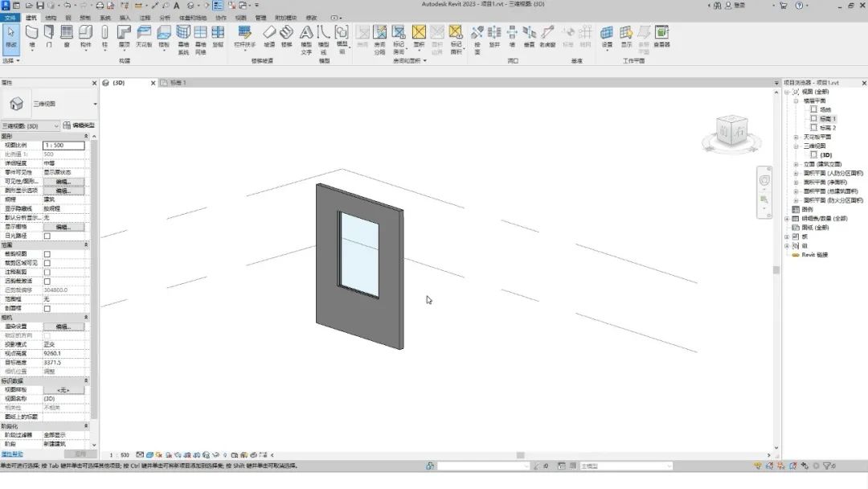Select the Ramp (坡道) tool
This screenshot has height=489, width=868.
pos(269,36)
